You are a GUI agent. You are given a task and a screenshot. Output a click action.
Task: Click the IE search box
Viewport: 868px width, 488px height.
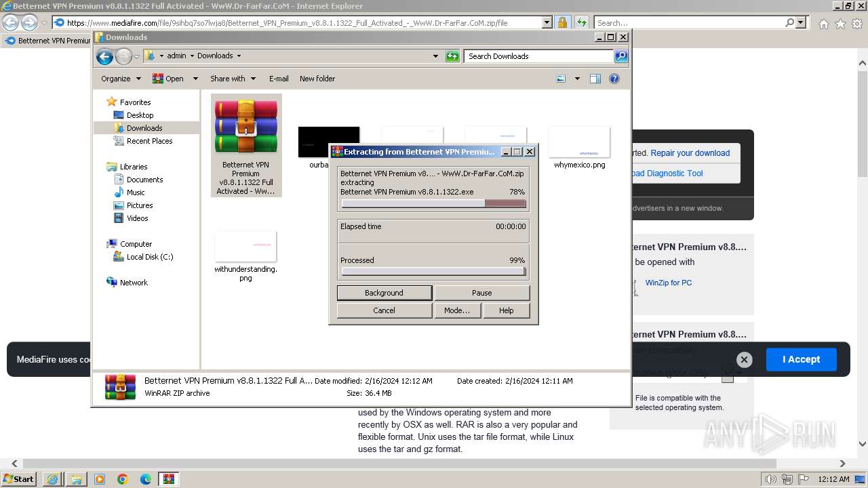tap(689, 22)
